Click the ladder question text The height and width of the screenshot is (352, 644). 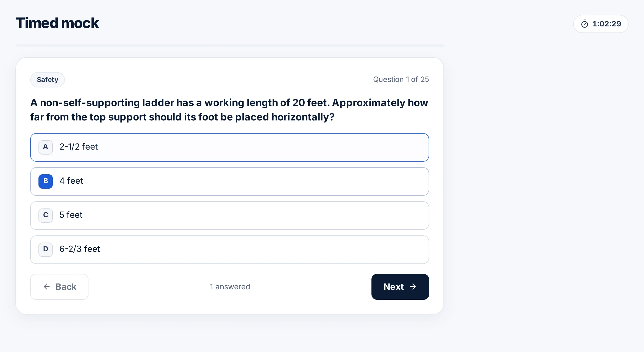229,110
